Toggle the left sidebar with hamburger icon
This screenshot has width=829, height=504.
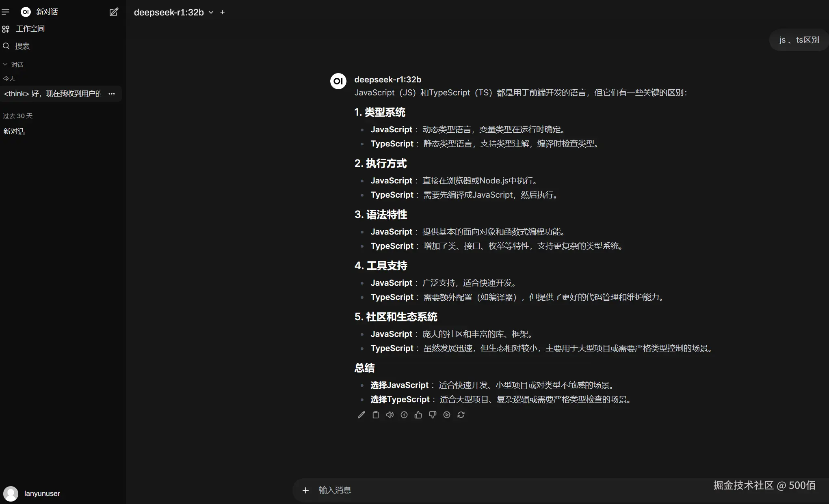pyautogui.click(x=6, y=12)
